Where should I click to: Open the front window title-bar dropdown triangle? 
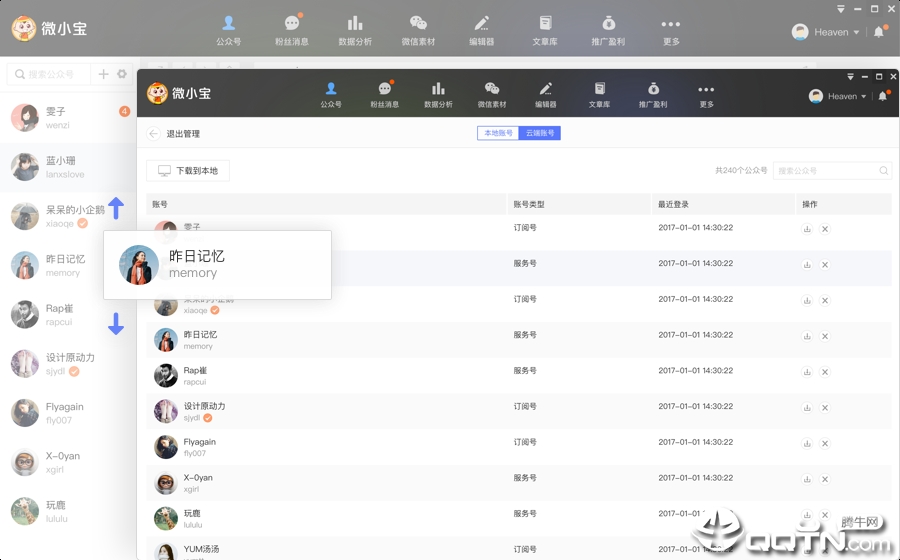[851, 76]
